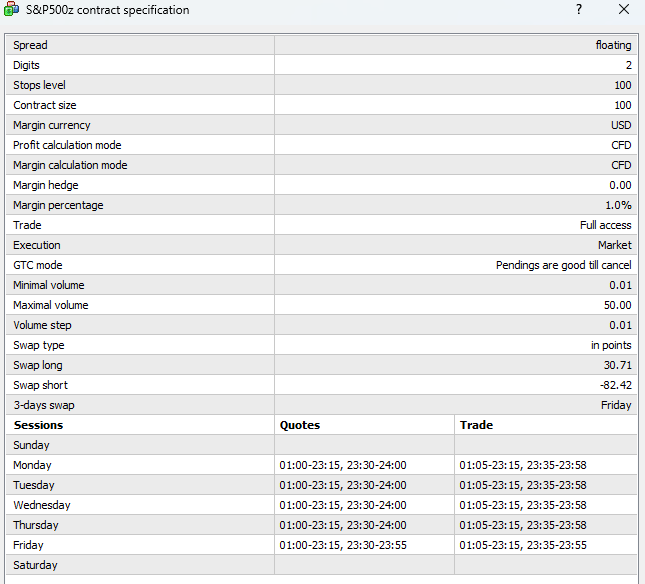Viewport: 645px width, 584px height.
Task: Select the Contract size label
Action: (45, 105)
